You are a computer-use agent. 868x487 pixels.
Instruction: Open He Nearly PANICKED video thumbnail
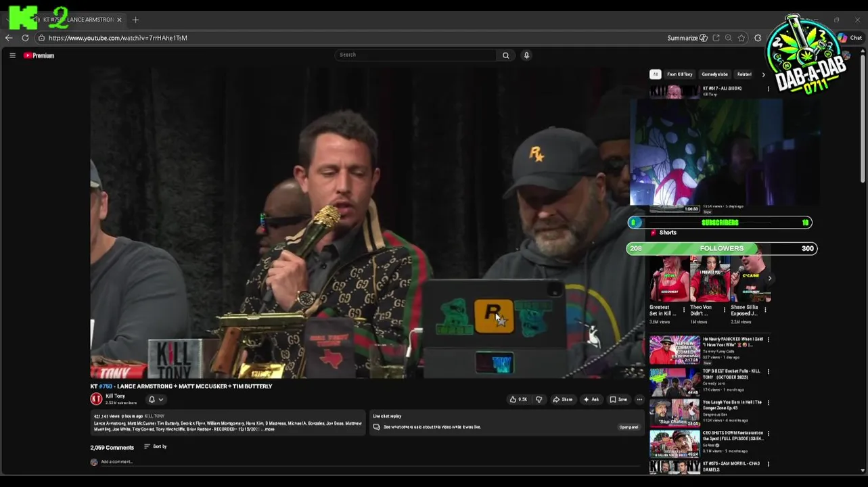[x=675, y=350]
